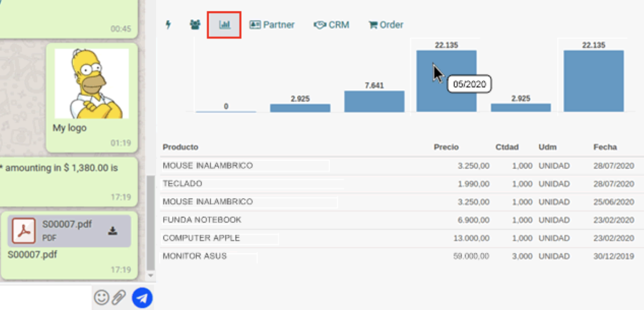The image size is (644, 310).
Task: Click the 05/2020 bar showing 22.135
Action: 446,81
